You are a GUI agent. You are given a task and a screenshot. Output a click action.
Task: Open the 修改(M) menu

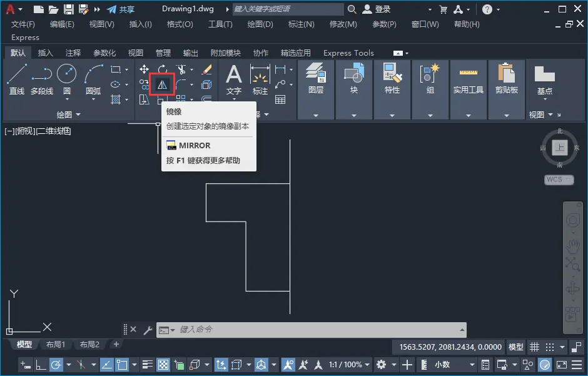343,24
